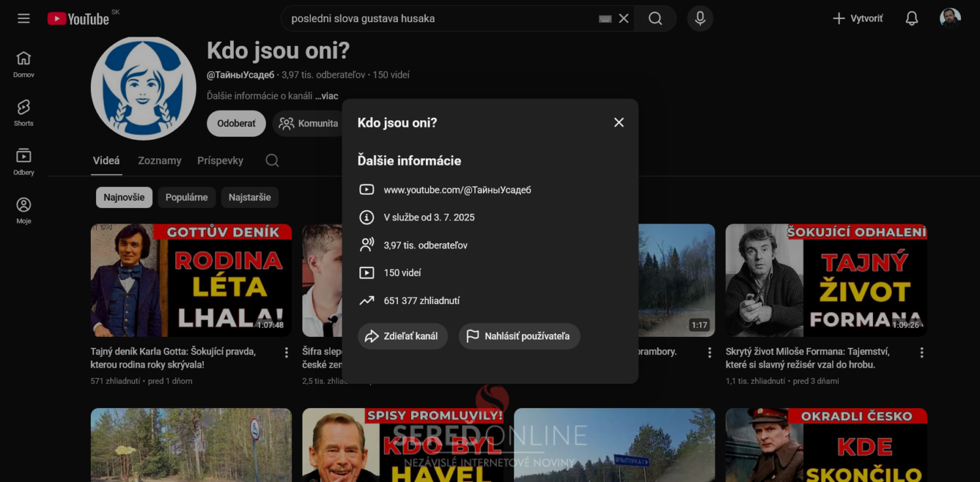Open the notifications bell
The width and height of the screenshot is (980, 482).
[x=911, y=18]
